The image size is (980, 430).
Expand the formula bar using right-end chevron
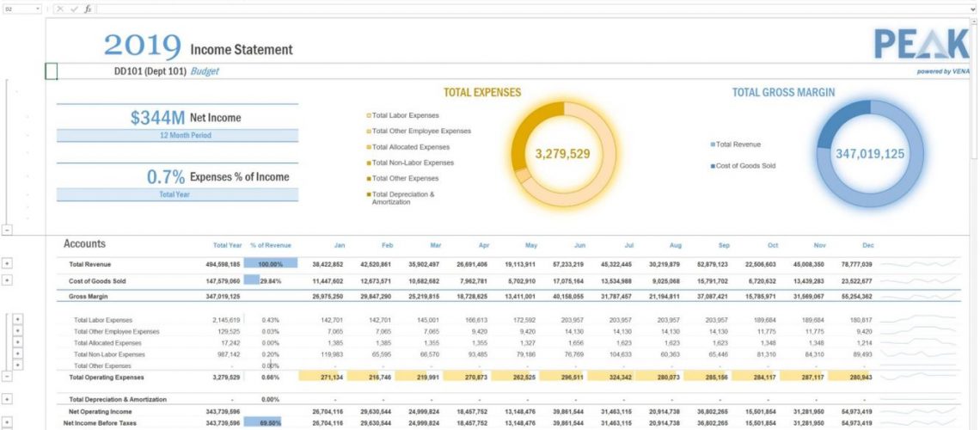(973, 9)
